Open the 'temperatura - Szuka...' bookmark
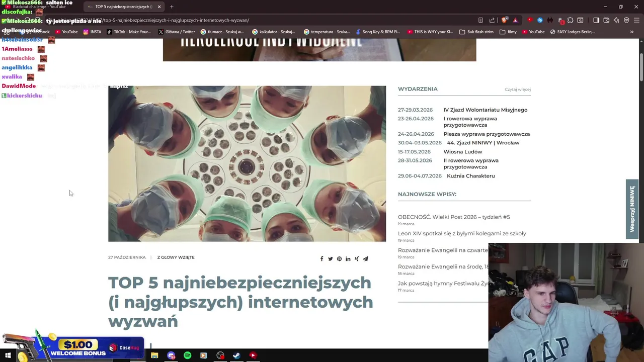Screen dimensions: 644x362 (327, 32)
